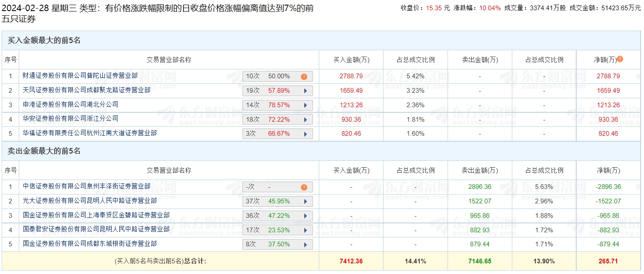Image resolution: width=644 pixels, height=274 pixels.
Task: Expand 国泰君安证券 23.53% stats arrow
Action: (x=305, y=230)
